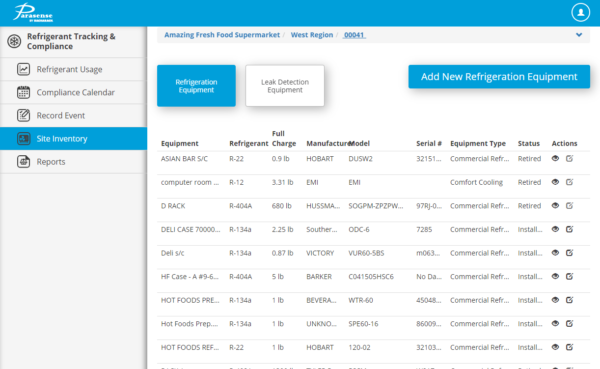Click the VUR60-5BS model cell
600x369 pixels.
point(366,253)
